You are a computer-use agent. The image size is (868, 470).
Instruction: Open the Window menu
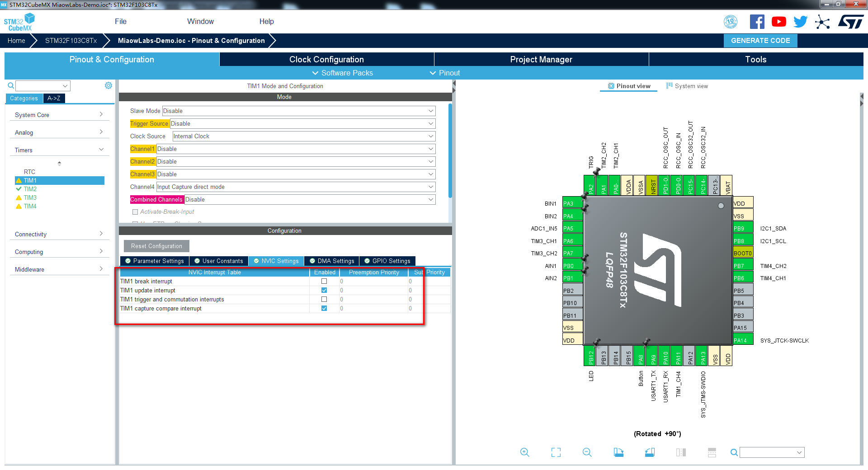coord(200,21)
